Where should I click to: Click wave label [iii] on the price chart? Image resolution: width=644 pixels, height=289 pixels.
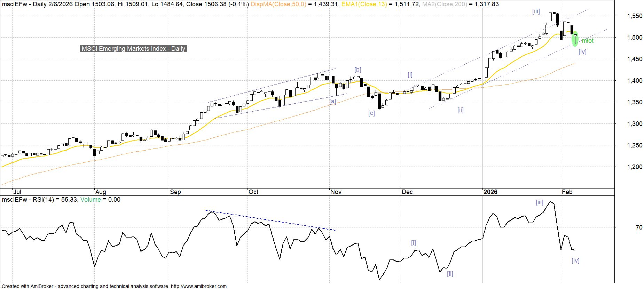pos(536,11)
